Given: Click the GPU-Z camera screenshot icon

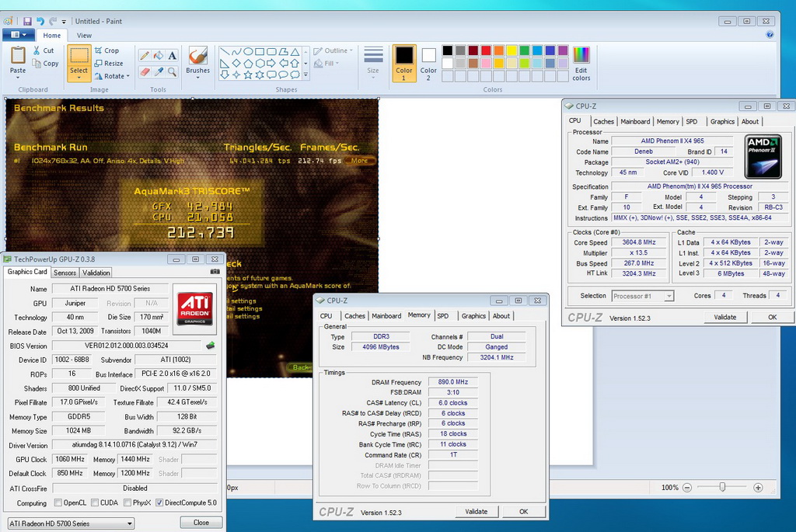Looking at the screenshot, I should (215, 272).
